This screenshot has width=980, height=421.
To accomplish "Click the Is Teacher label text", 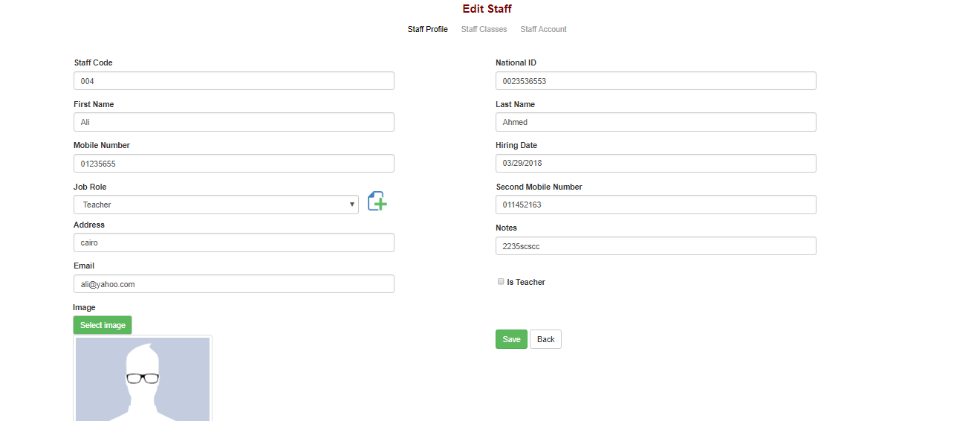I will click(526, 283).
